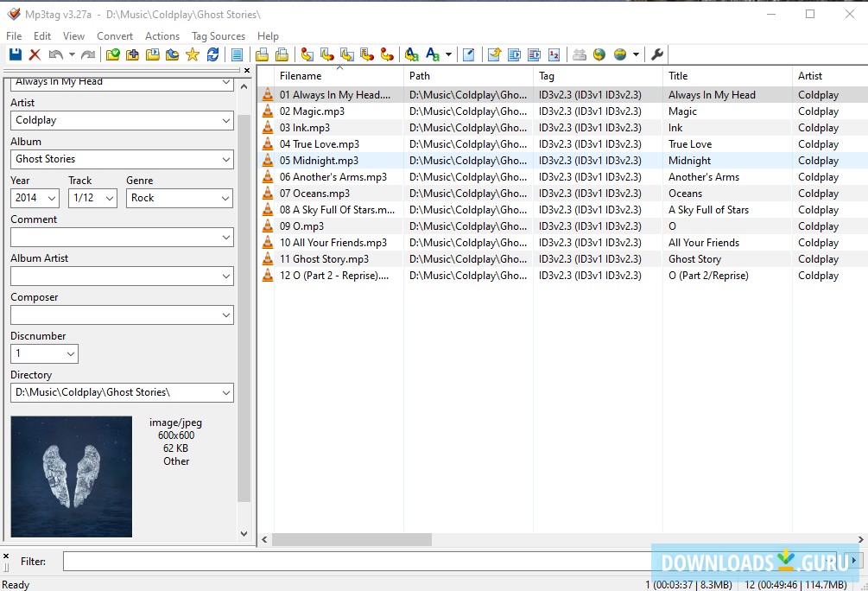The image size is (868, 591).
Task: Click the Remove tag red X icon
Action: 33,54
